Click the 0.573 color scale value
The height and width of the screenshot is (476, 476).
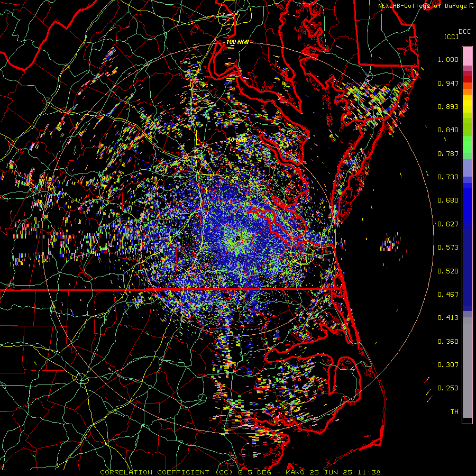point(448,248)
